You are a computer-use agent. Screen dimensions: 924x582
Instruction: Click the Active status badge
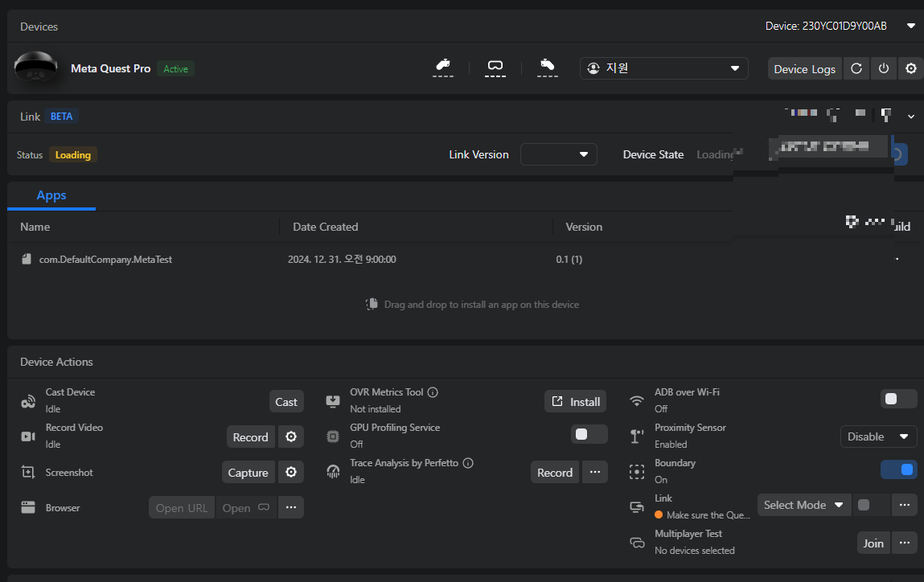[175, 68]
